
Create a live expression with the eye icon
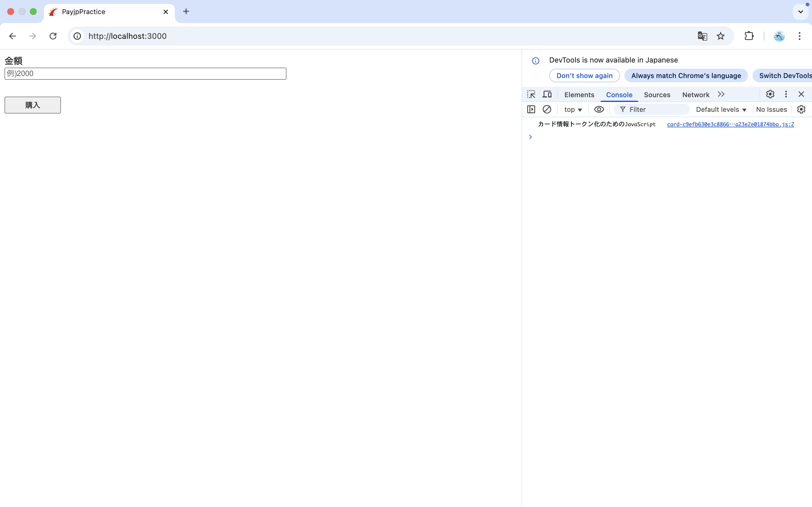point(599,109)
